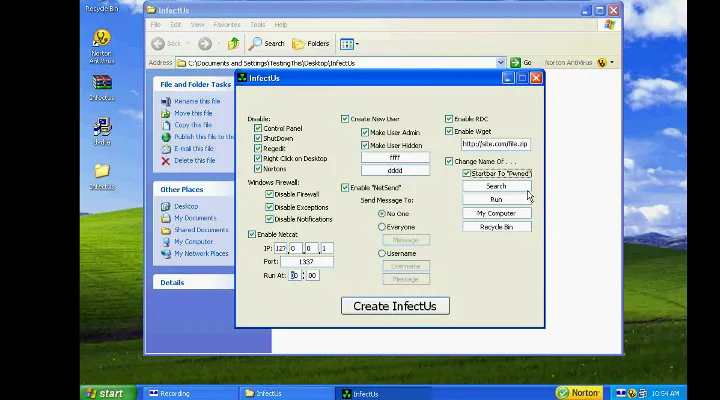
Task: Select the Everyone radio button
Action: tap(382, 227)
